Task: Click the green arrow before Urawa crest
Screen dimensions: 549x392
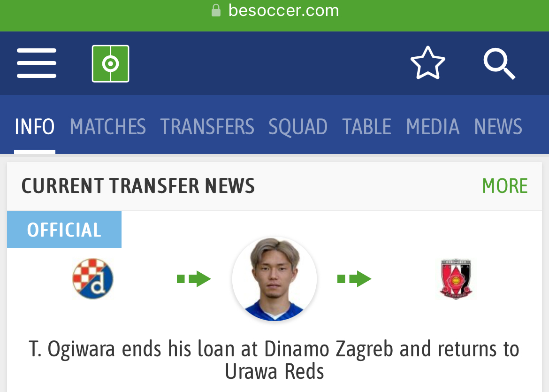Action: [x=354, y=279]
